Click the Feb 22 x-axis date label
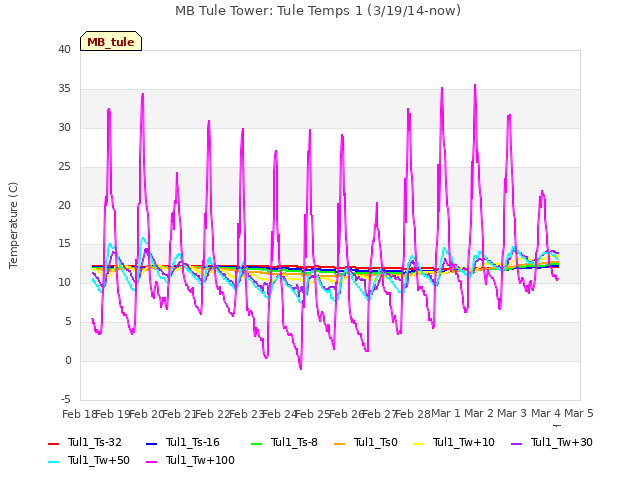 [212, 414]
